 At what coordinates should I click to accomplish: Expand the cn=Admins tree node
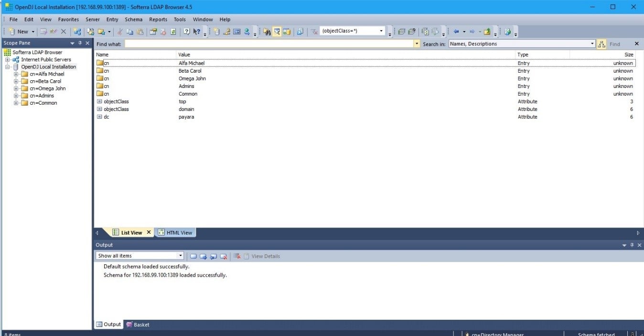[16, 96]
